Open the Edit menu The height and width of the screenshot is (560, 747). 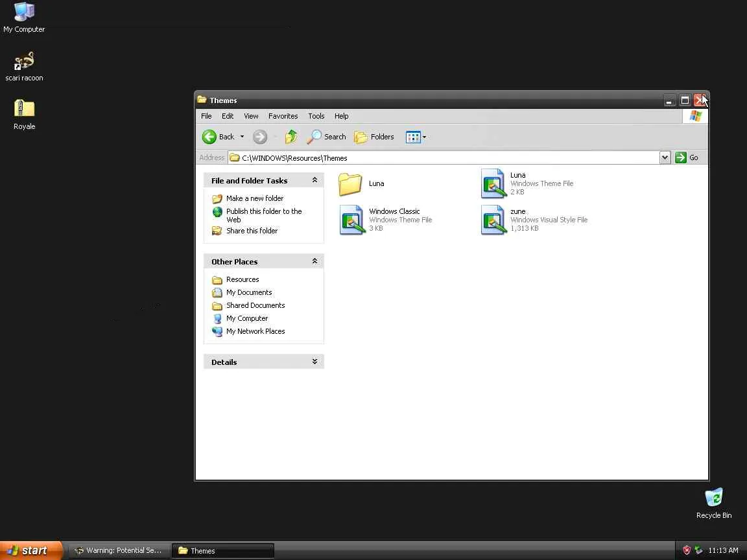point(228,116)
